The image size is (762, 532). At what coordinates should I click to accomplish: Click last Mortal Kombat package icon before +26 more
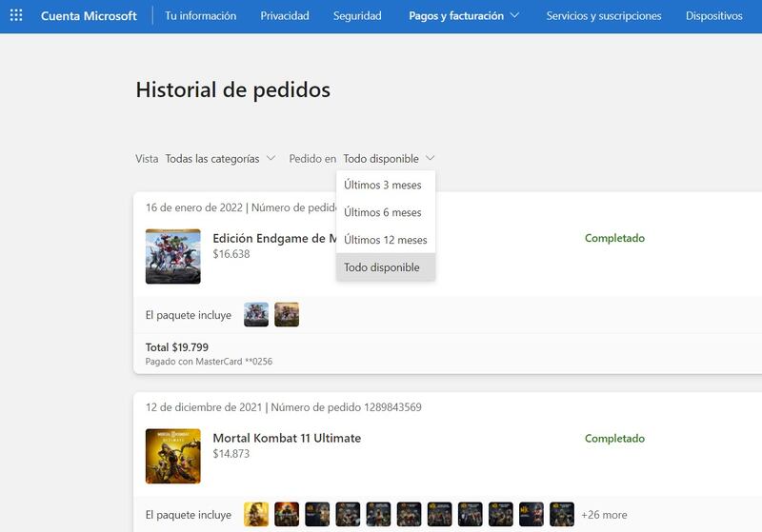coord(561,515)
